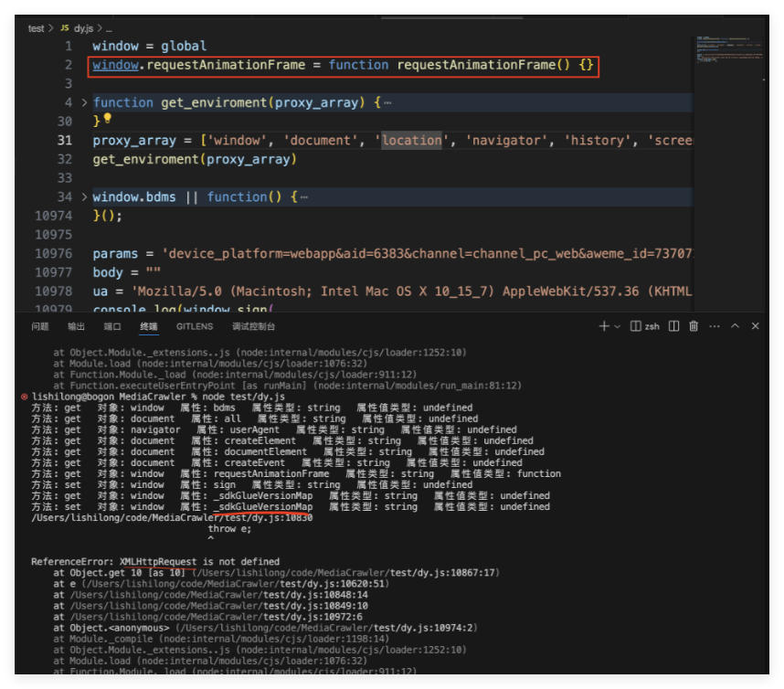Click terminal log row with 属性: createElement

click(x=282, y=440)
